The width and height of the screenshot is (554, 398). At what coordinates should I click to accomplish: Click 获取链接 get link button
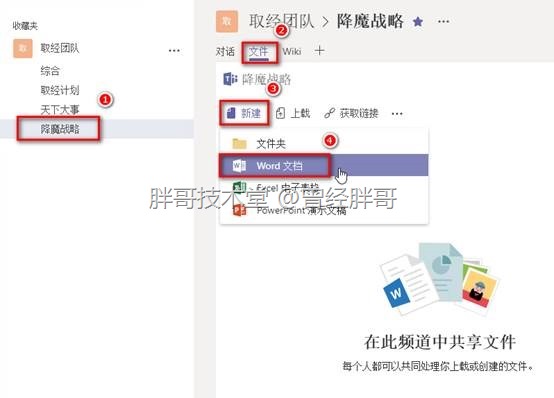pos(352,113)
